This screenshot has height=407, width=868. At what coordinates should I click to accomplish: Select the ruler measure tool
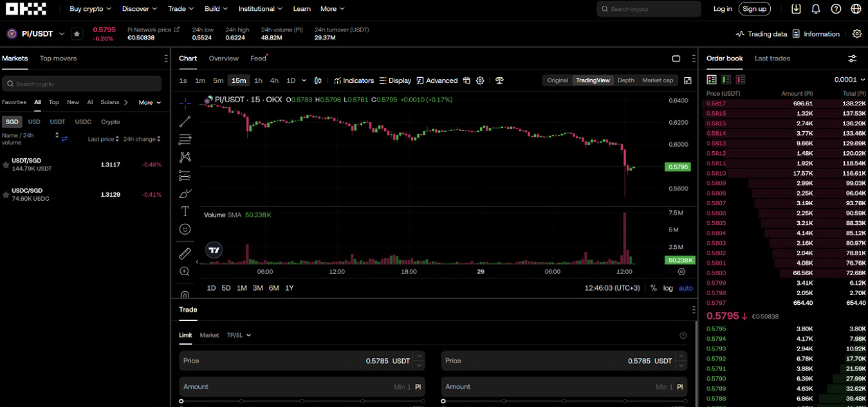pos(185,253)
